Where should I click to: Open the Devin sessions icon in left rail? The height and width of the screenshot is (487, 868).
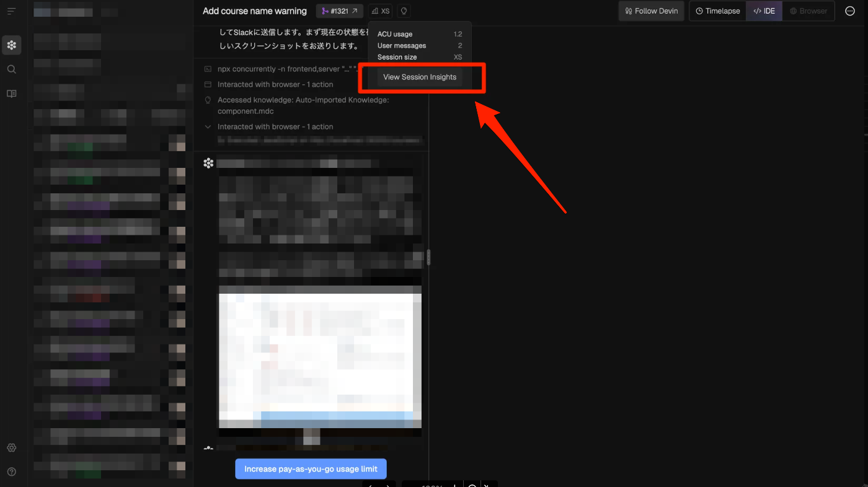point(11,45)
